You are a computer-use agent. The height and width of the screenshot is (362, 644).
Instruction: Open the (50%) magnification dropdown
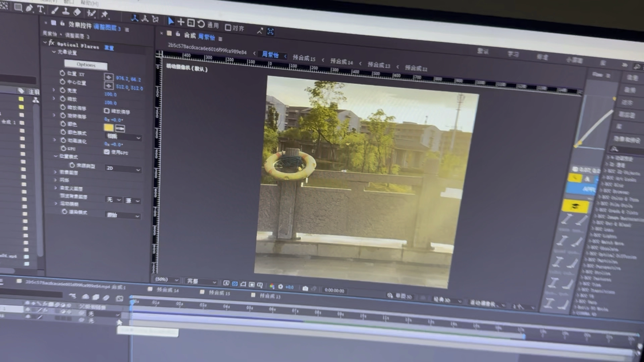pos(167,279)
